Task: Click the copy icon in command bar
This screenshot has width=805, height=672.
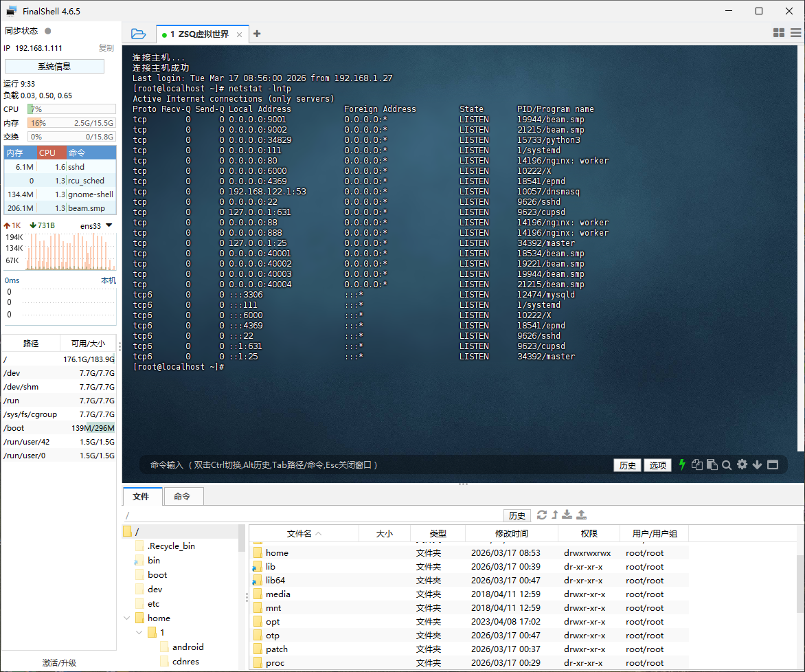Action: coord(697,464)
